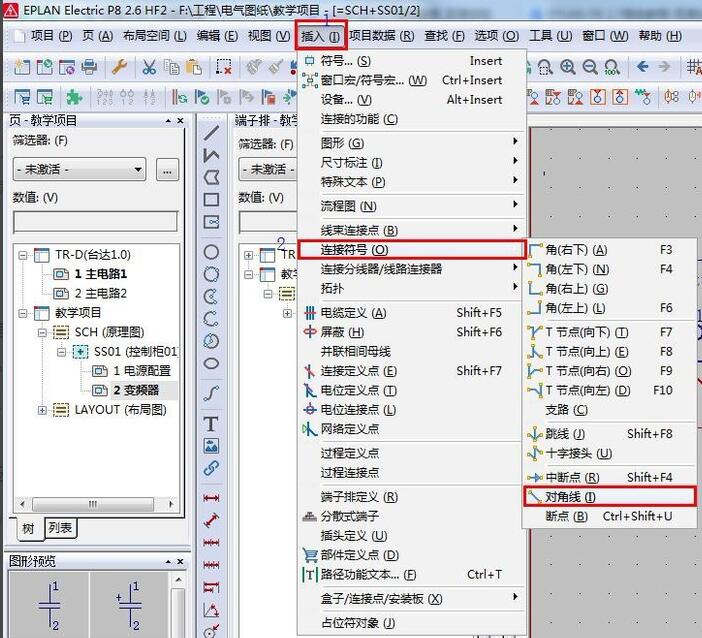Image resolution: width=702 pixels, height=638 pixels.
Task: Click the delete selection area icon
Action: (x=223, y=67)
